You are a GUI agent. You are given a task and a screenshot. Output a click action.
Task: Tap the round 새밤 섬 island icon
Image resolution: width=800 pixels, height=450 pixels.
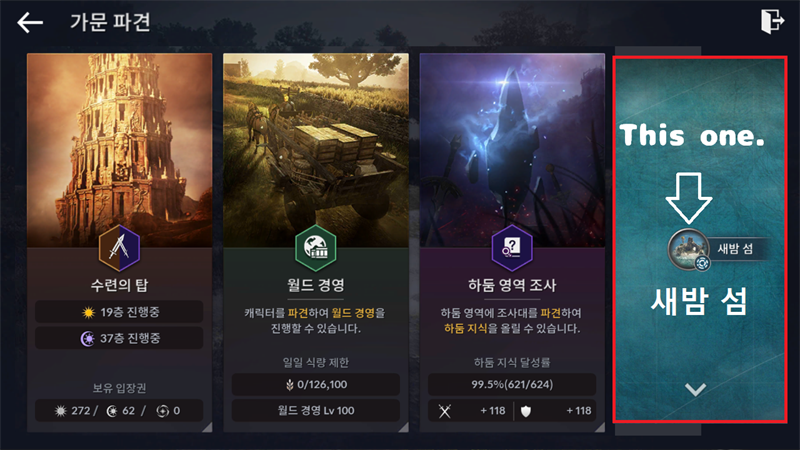coord(689,249)
